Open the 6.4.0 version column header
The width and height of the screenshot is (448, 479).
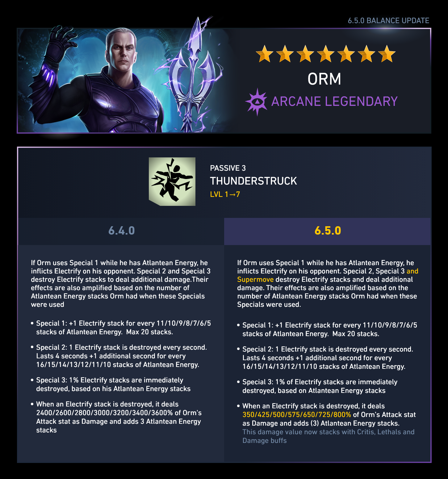(121, 231)
